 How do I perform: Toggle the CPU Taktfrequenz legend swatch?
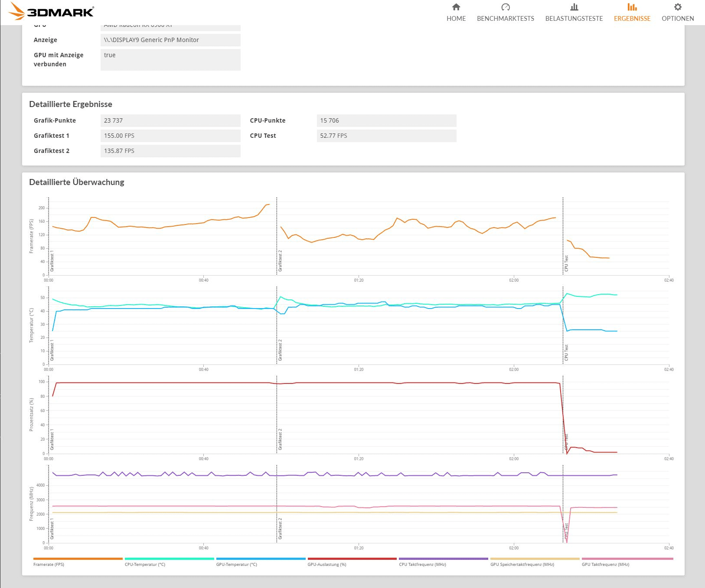click(444, 559)
